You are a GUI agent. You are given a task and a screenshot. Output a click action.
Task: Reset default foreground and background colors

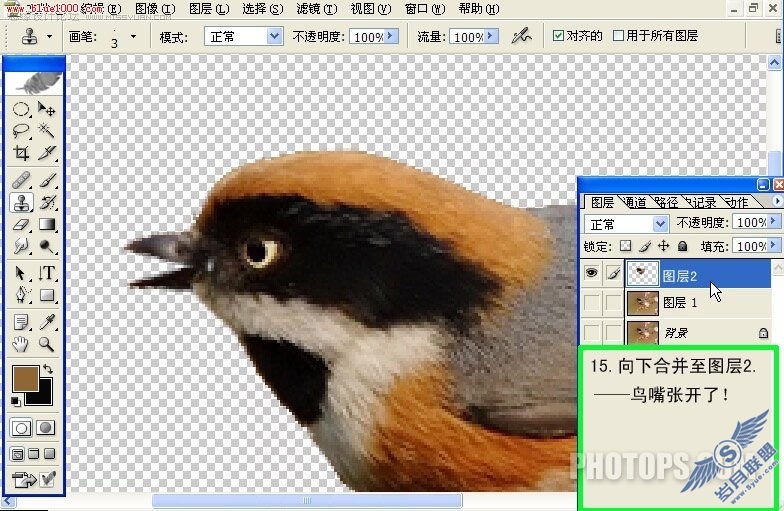tap(16, 401)
